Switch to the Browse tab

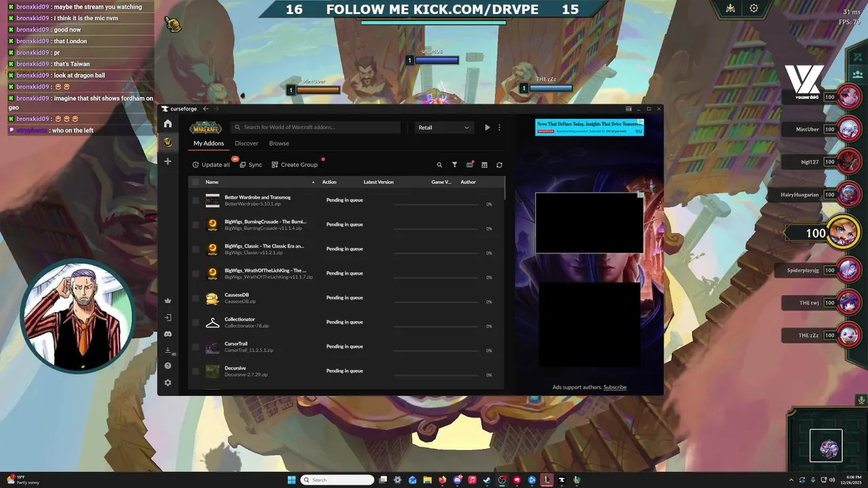[x=279, y=144]
